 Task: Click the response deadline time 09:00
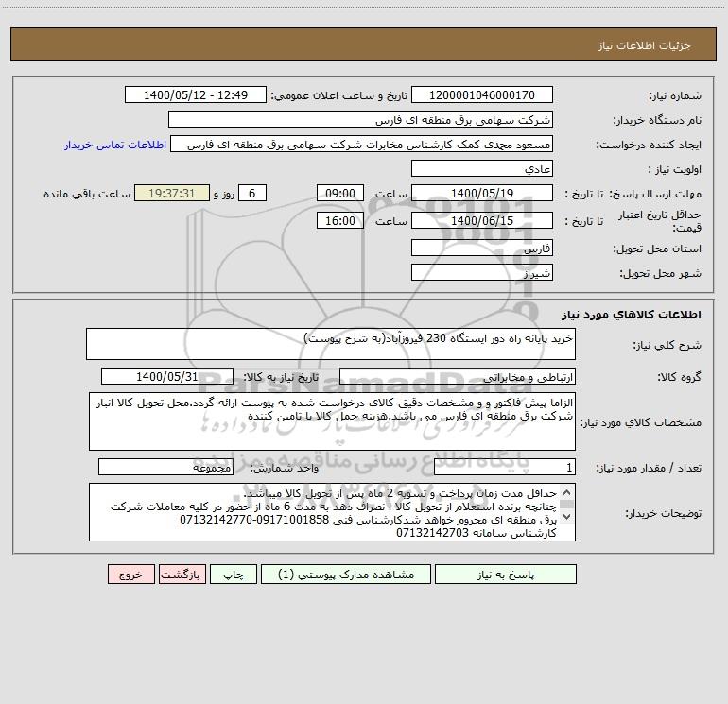coord(339,193)
